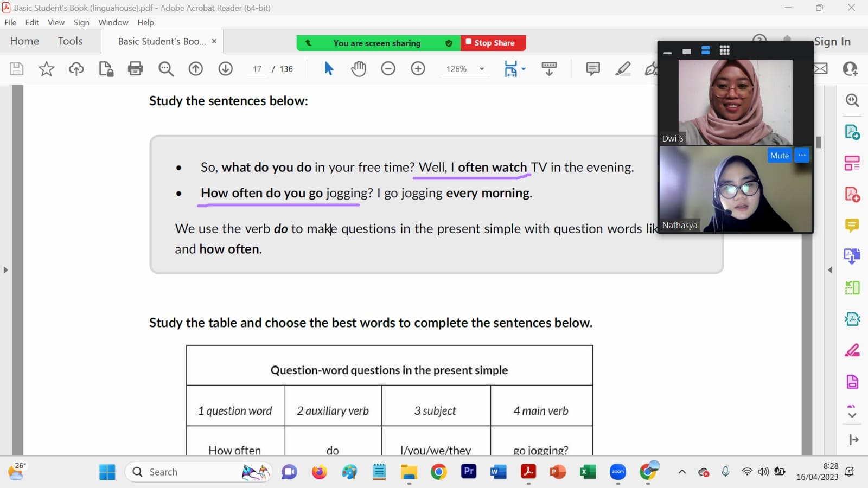Click the page number field
The height and width of the screenshot is (488, 868).
257,69
